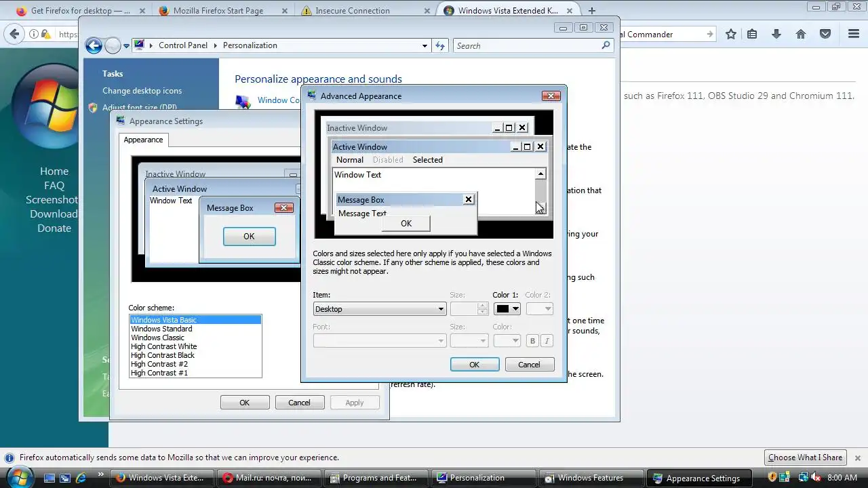This screenshot has width=868, height=488.
Task: Click Cancel in Advanced Appearance dialog
Action: click(530, 365)
